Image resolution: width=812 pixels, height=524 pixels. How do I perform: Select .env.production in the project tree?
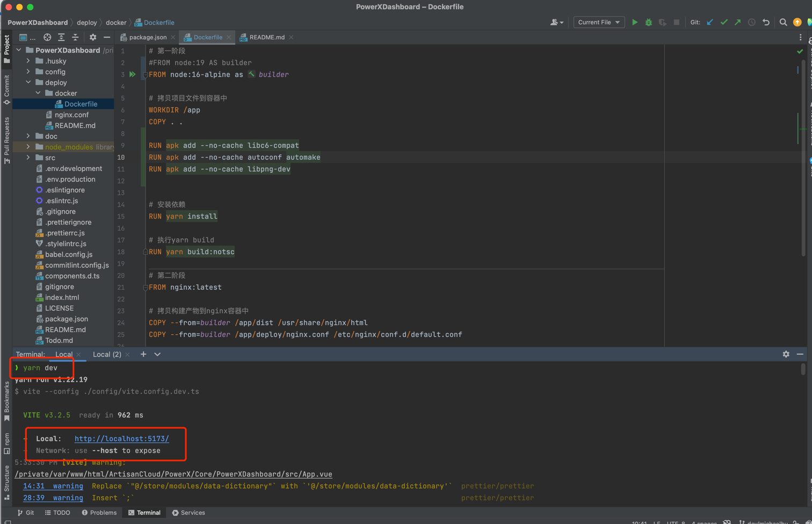pyautogui.click(x=70, y=179)
